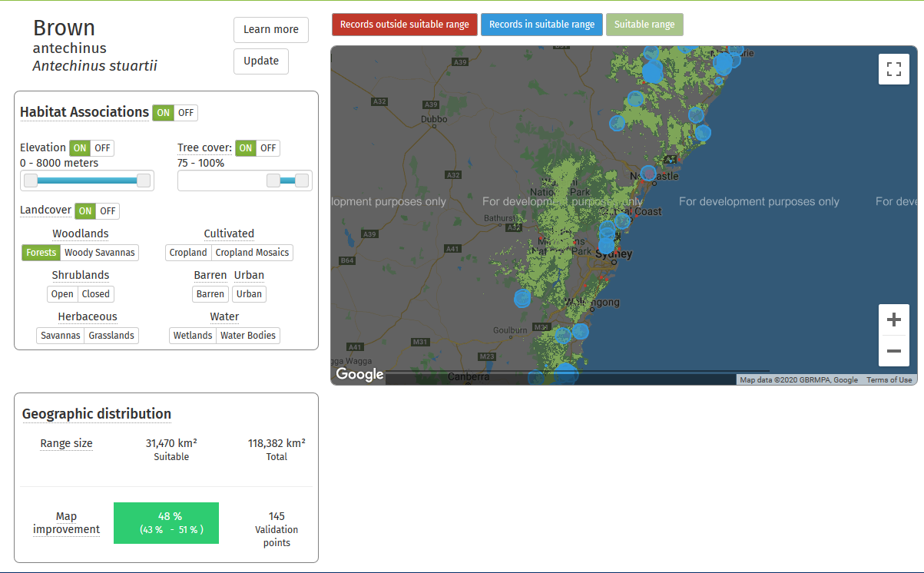
Task: Disable the Tree cover filter
Action: (267, 148)
